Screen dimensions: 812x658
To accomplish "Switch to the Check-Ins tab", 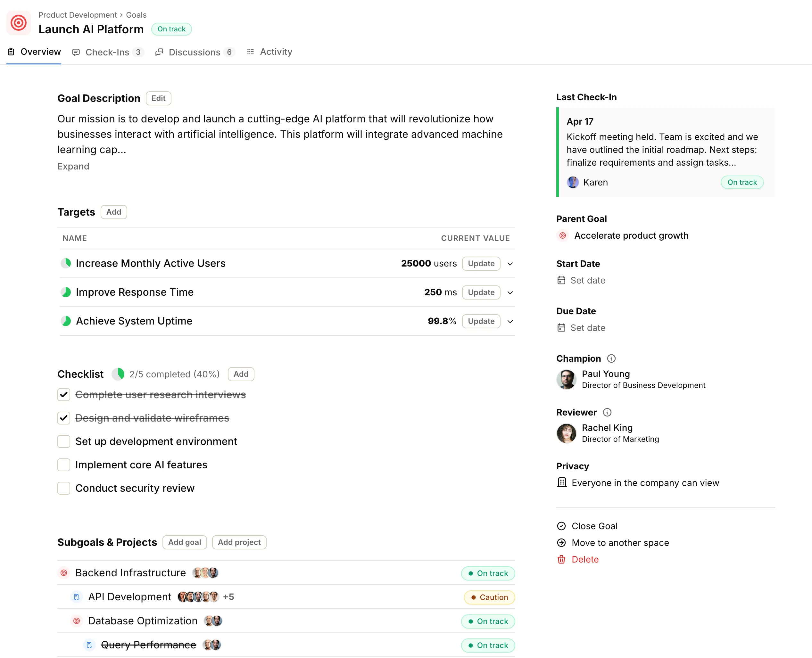I will pyautogui.click(x=108, y=52).
